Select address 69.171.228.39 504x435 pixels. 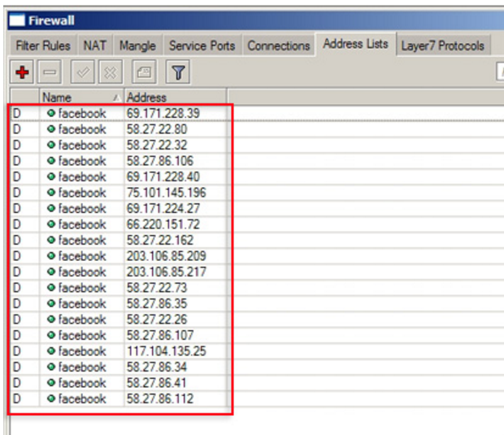pyautogui.click(x=163, y=113)
